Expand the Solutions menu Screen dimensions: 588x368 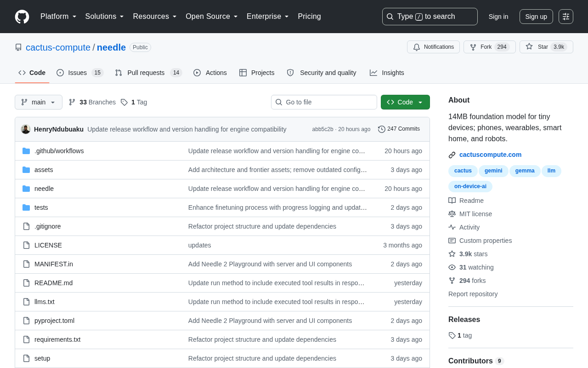click(x=105, y=17)
